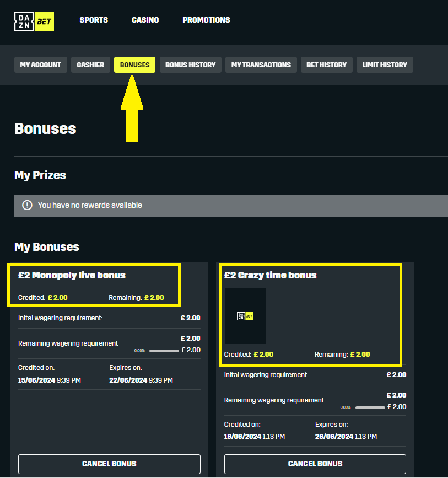Click Crazy time 'Inital wagering requirement' label
Screen dimensions: 448x478
[x=266, y=375]
